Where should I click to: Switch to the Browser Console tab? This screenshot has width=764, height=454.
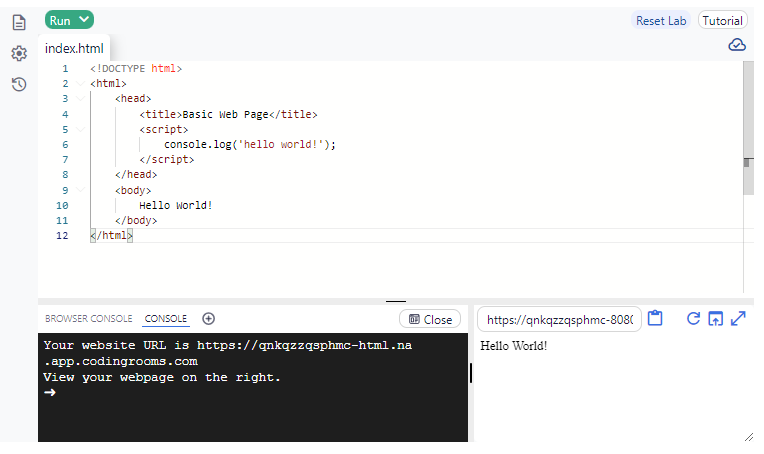[88, 319]
